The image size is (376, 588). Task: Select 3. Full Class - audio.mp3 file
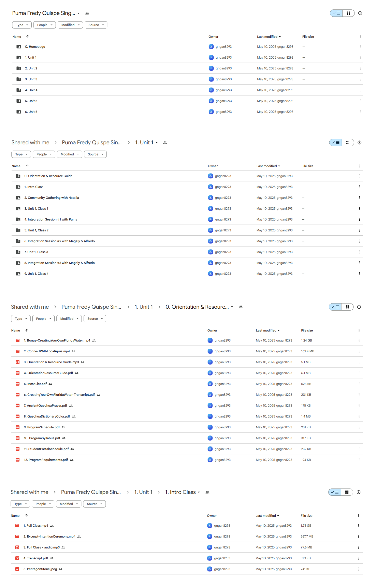187,547
